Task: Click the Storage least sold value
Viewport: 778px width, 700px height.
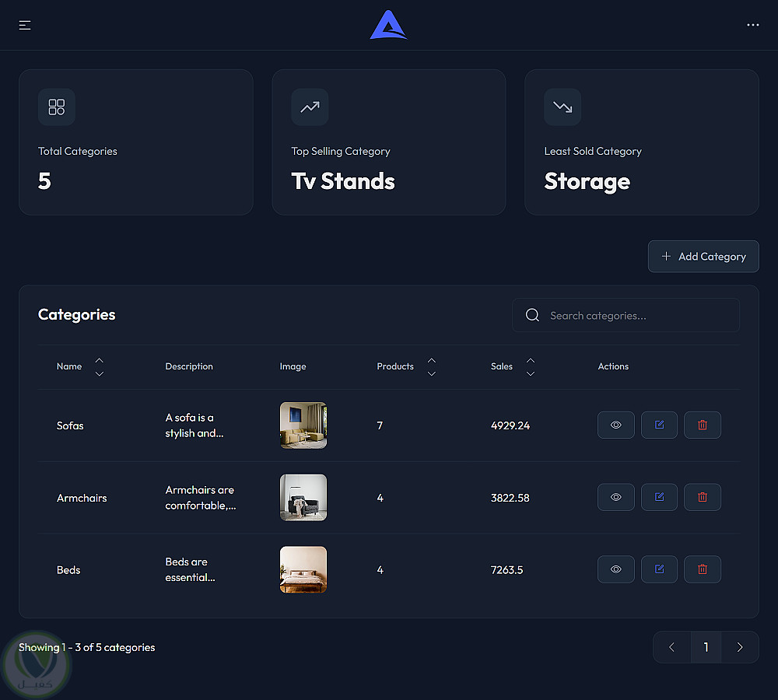Action: click(x=587, y=181)
